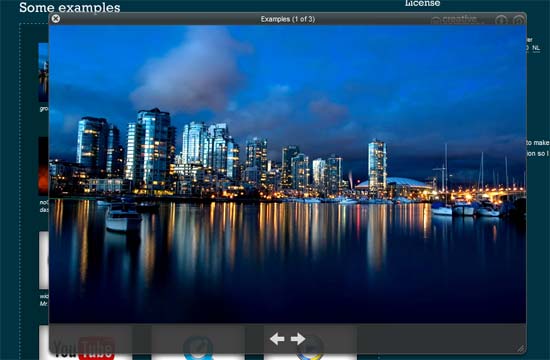Close the Examples lightbox viewer
550x360 pixels.
55,19
